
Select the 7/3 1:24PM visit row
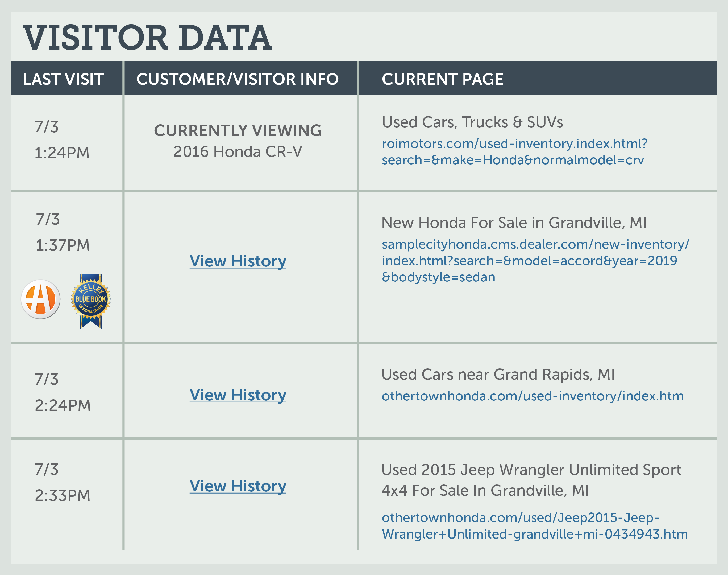(364, 143)
